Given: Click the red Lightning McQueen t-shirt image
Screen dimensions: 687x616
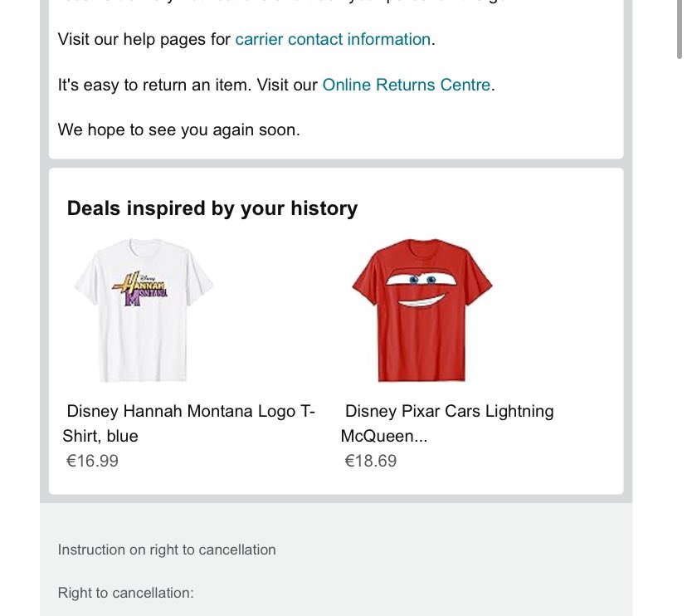Looking at the screenshot, I should tap(422, 310).
